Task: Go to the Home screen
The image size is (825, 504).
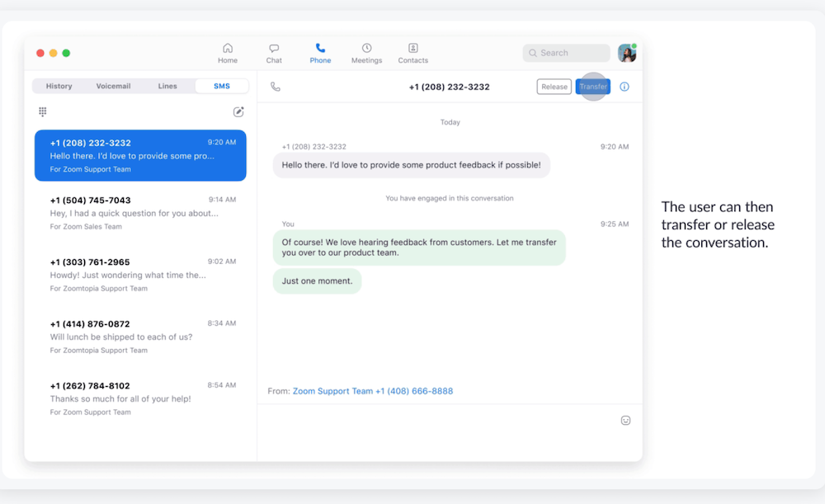Action: 228,52
